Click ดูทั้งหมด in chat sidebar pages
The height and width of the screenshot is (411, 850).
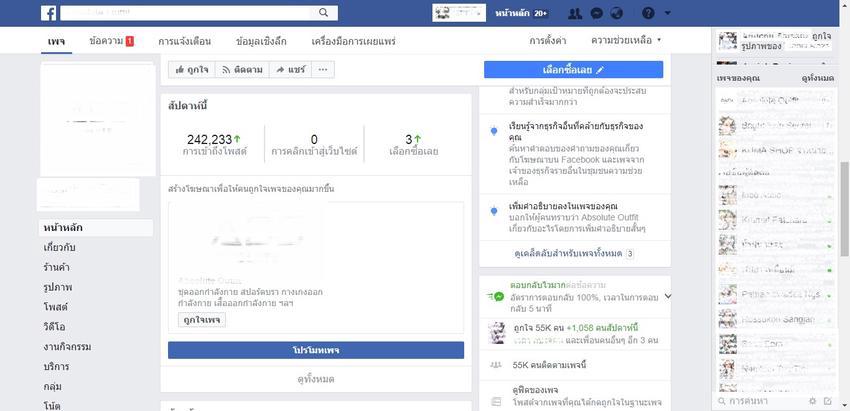[817, 79]
